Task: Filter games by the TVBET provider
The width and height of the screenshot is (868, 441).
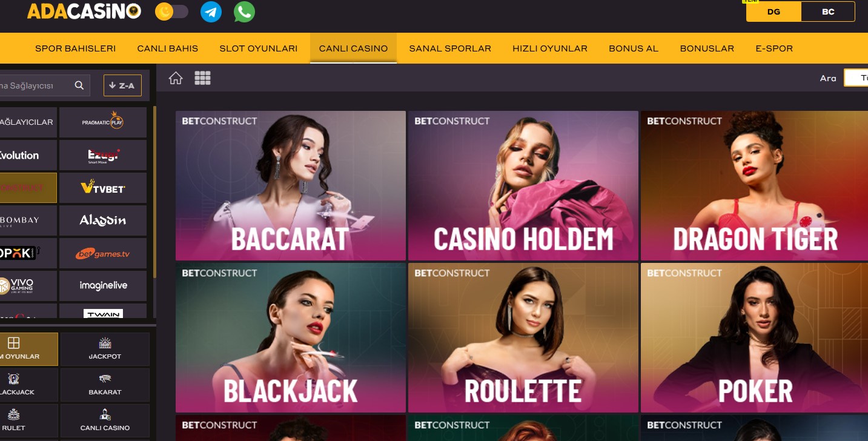Action: (x=102, y=187)
